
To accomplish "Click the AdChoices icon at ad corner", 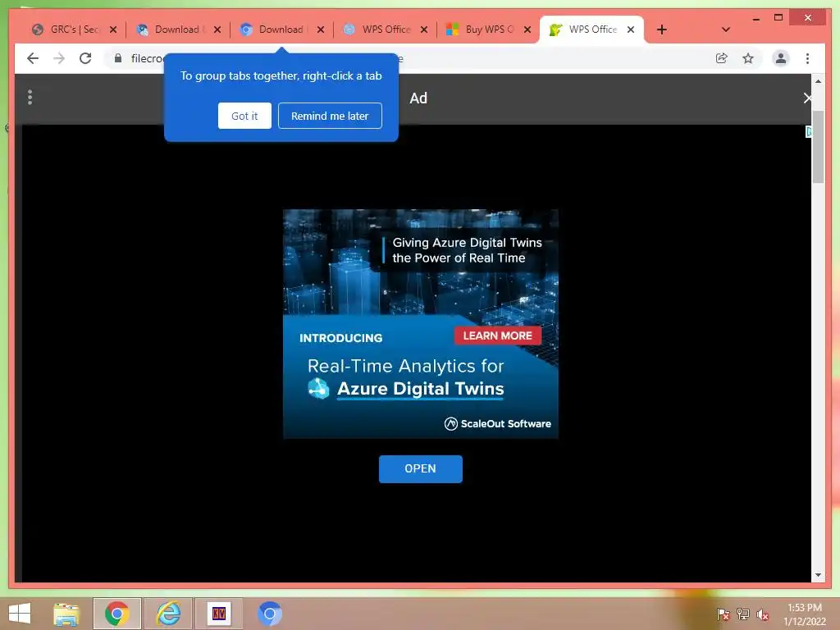I will coord(808,132).
